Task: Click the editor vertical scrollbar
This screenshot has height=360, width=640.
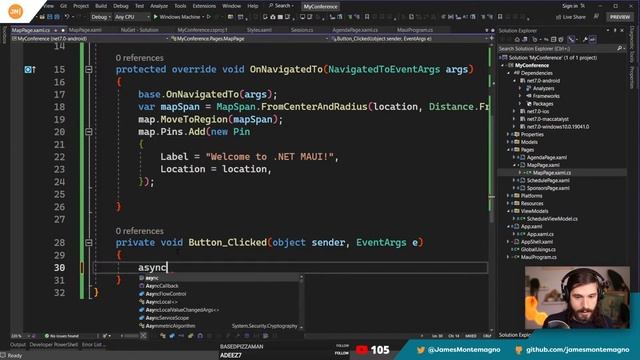Action: [491, 188]
